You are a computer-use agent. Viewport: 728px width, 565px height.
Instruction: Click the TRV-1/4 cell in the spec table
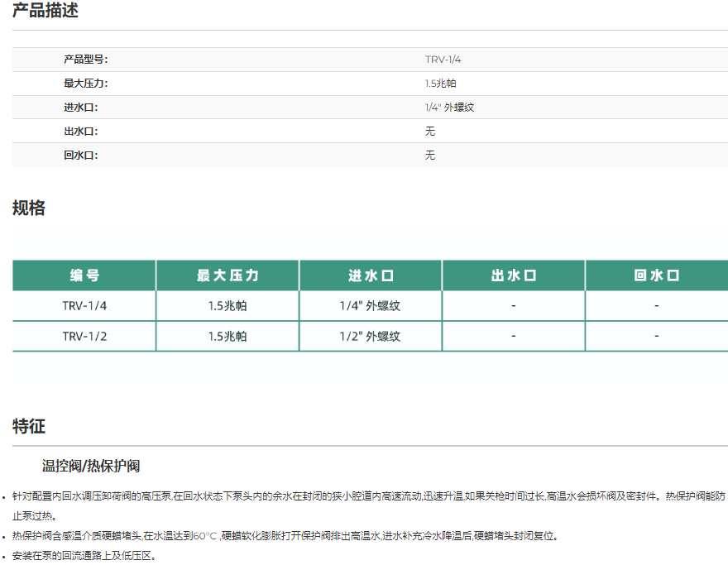84,306
